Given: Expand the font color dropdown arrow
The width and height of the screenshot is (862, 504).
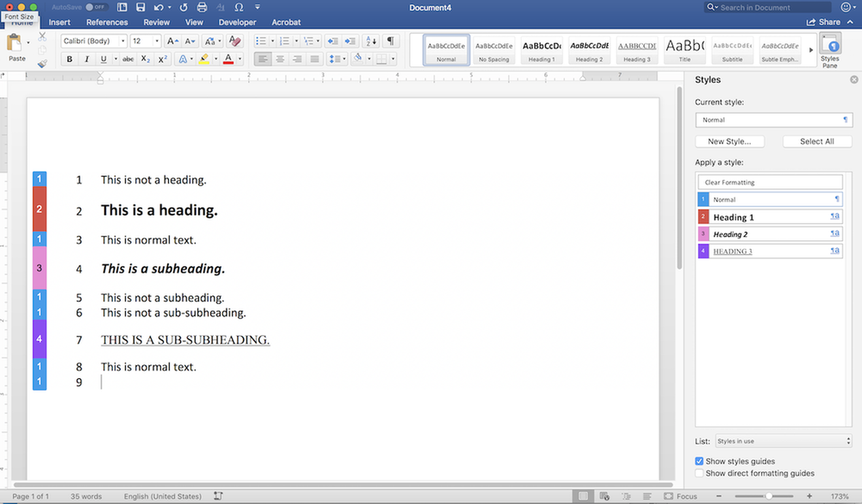Looking at the screenshot, I should pyautogui.click(x=240, y=59).
